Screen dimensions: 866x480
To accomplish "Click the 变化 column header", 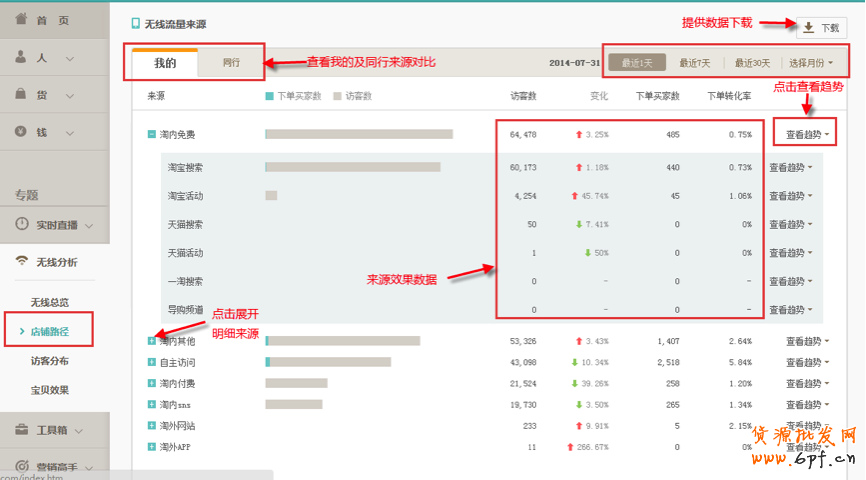I will tap(599, 96).
